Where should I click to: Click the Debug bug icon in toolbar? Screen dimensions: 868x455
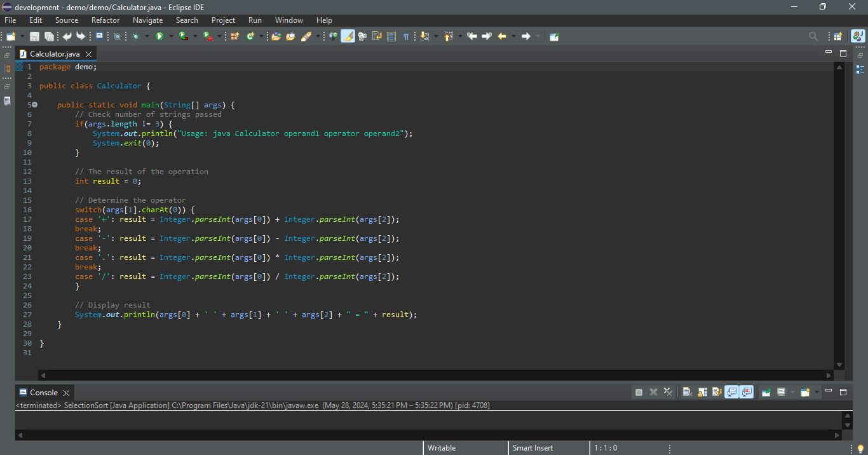pyautogui.click(x=135, y=36)
